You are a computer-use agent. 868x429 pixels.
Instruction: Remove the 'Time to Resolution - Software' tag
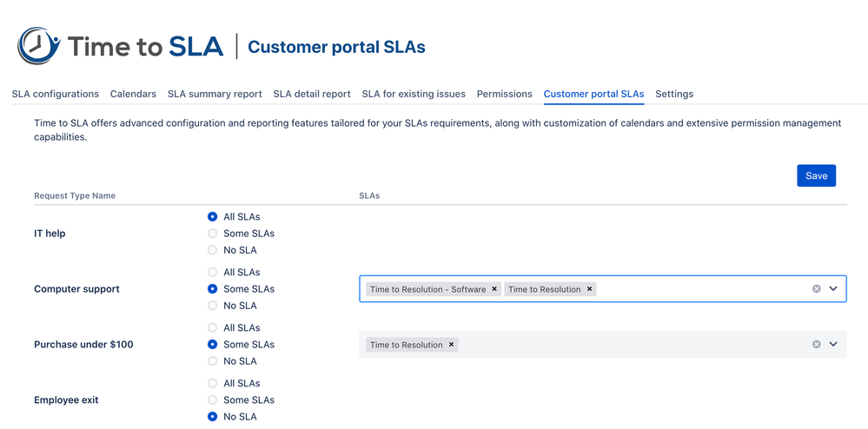[x=494, y=289]
